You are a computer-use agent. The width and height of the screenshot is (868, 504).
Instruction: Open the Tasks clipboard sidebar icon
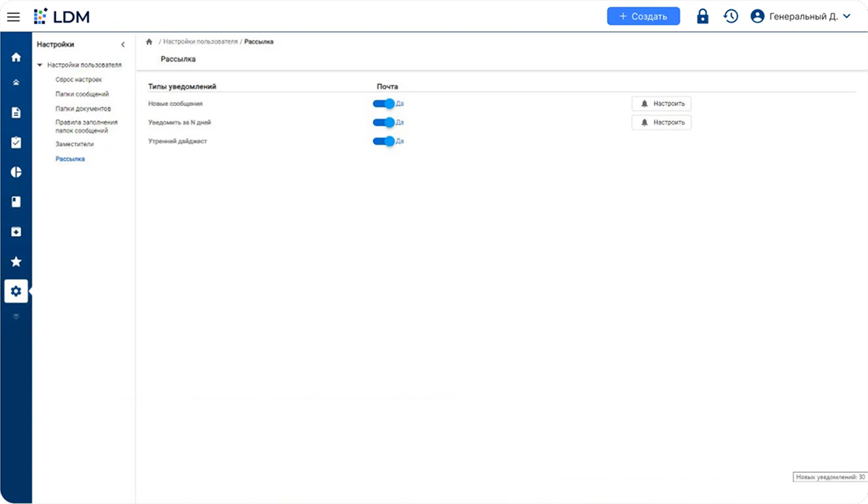pyautogui.click(x=16, y=143)
